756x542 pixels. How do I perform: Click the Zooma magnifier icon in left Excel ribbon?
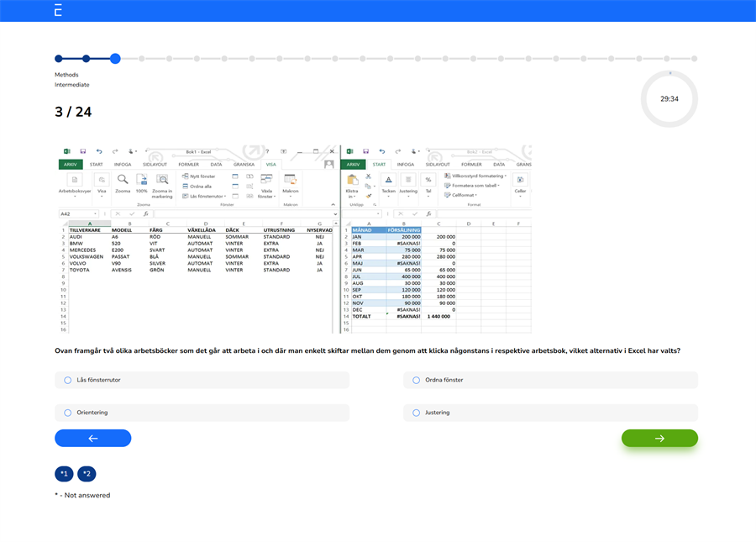pos(123,180)
